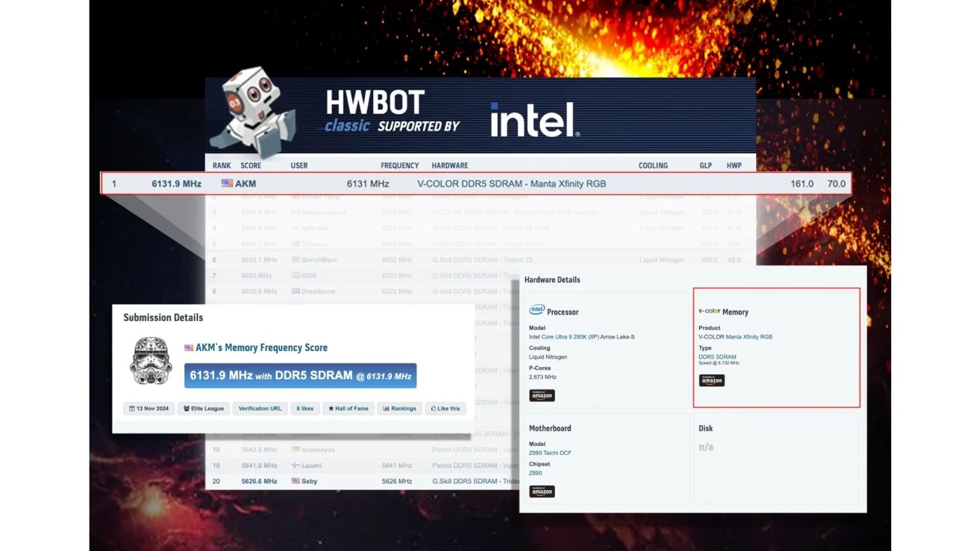Click the 2,673 MHz P-Cores value
The image size is (980, 551).
543,377
